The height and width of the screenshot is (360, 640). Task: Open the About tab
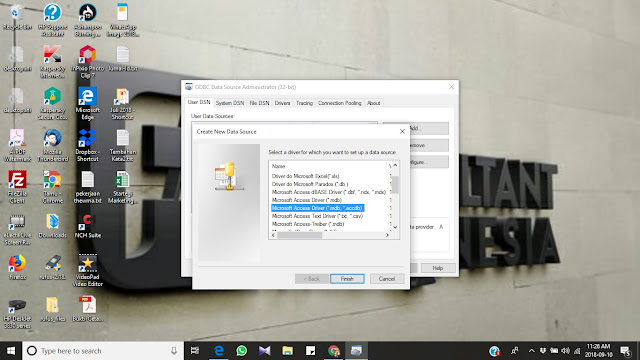(x=373, y=103)
